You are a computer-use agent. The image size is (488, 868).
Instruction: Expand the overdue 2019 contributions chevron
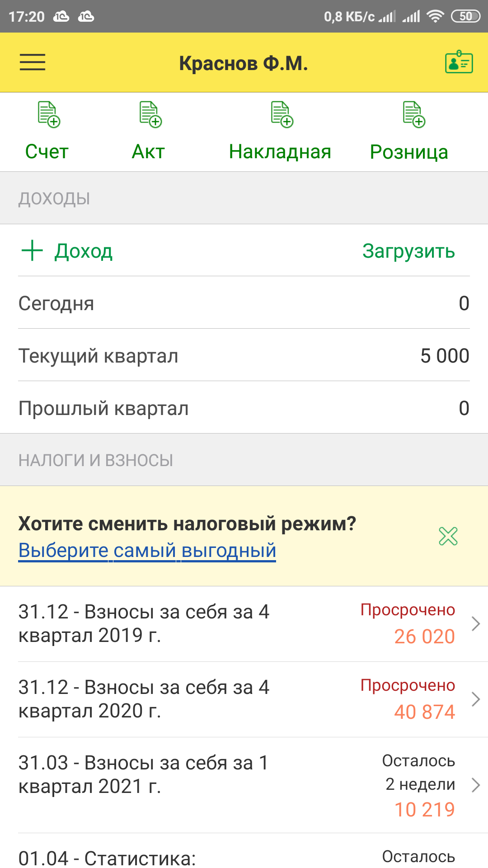pos(475,624)
